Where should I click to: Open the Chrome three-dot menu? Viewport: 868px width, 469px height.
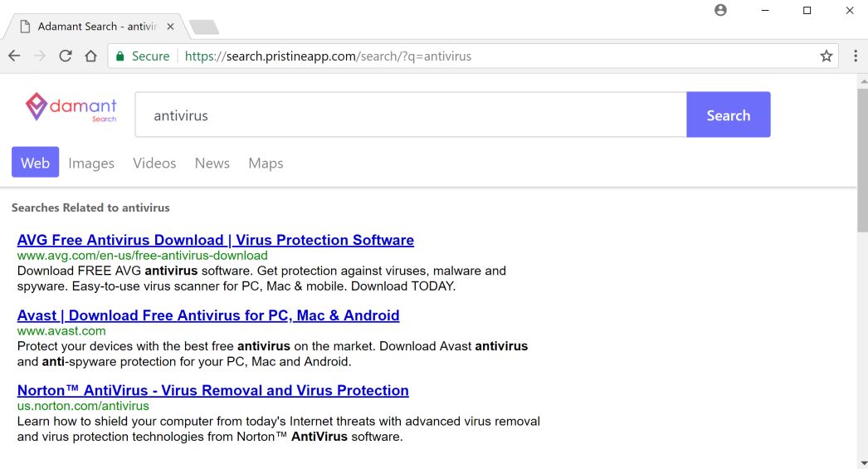point(856,56)
